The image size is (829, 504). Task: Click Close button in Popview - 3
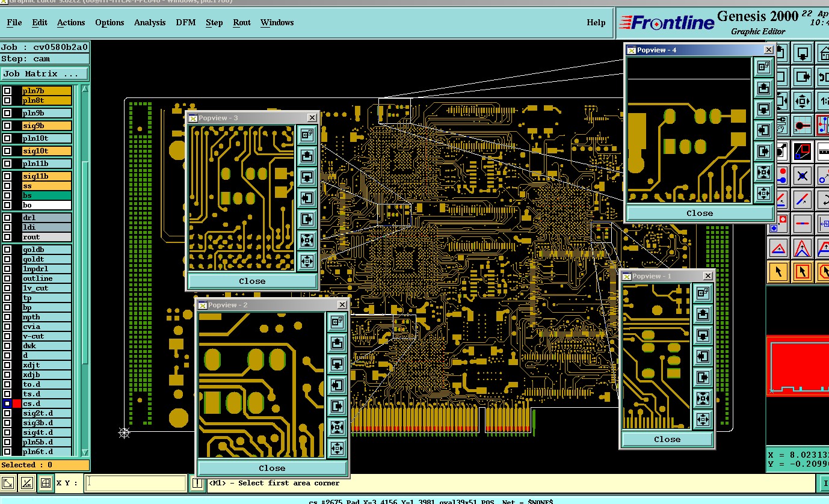[252, 281]
